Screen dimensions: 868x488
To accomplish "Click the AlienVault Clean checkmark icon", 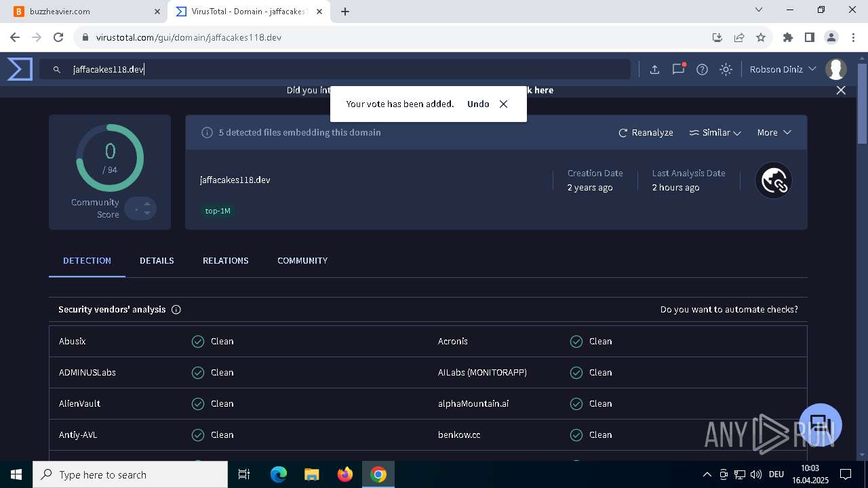I will 198,404.
